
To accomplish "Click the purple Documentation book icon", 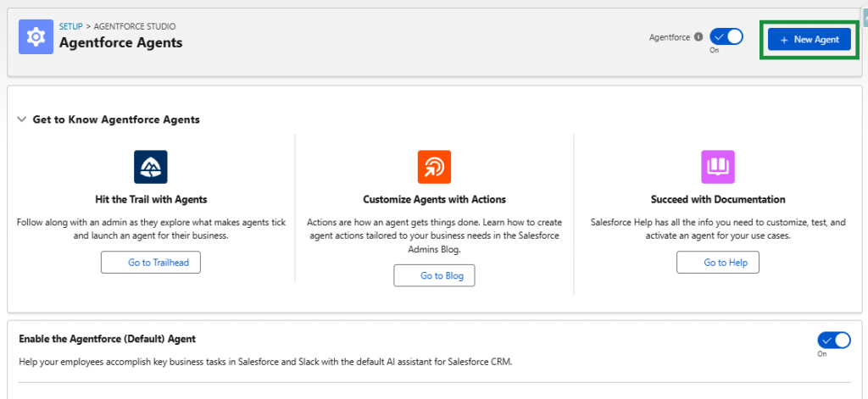I will (x=718, y=167).
